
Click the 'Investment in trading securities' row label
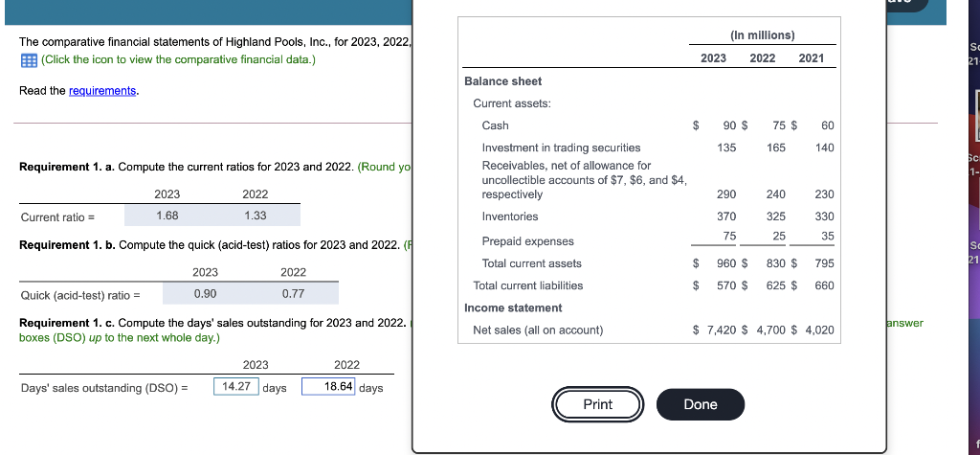[561, 148]
